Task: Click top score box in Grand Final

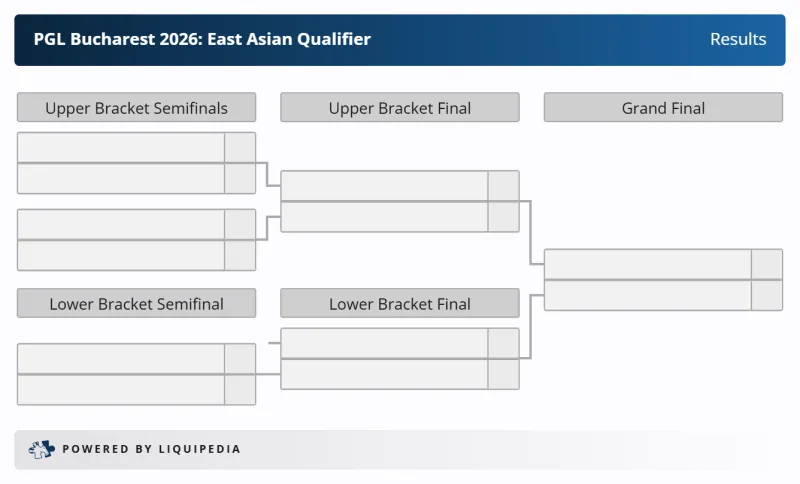Action: pos(767,264)
